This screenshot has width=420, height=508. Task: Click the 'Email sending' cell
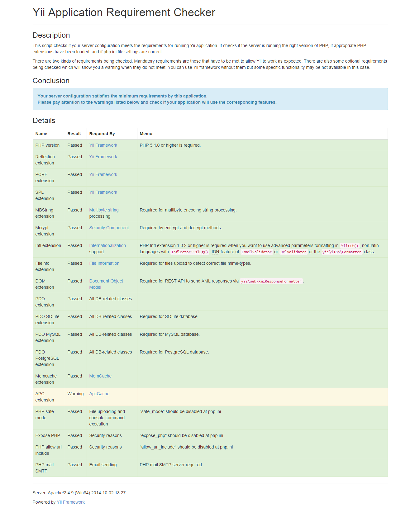pyautogui.click(x=112, y=468)
